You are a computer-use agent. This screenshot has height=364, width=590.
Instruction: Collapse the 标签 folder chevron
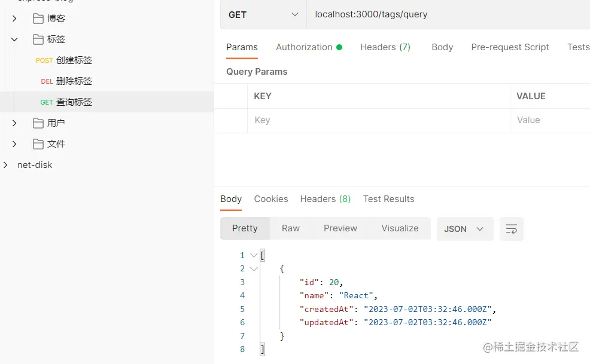(x=14, y=39)
